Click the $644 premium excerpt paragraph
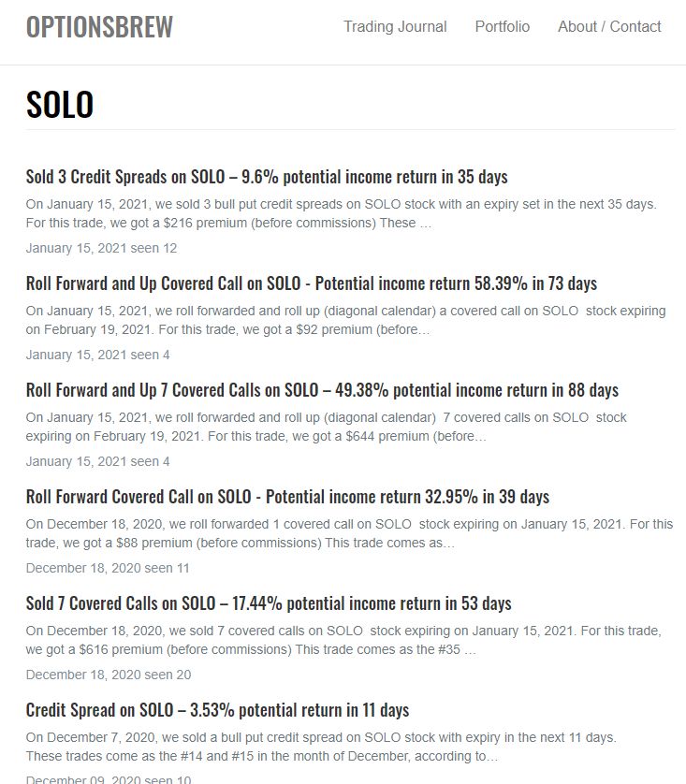The image size is (686, 784). (326, 427)
